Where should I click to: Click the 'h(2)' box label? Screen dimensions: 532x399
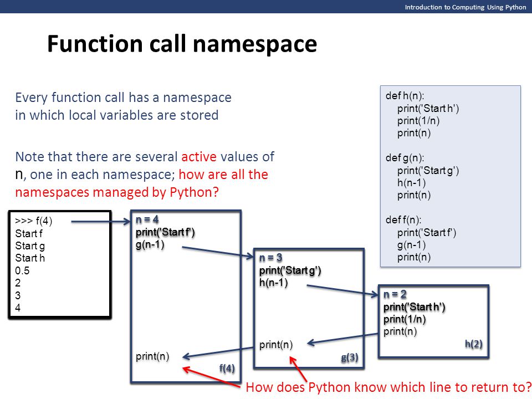pos(474,344)
